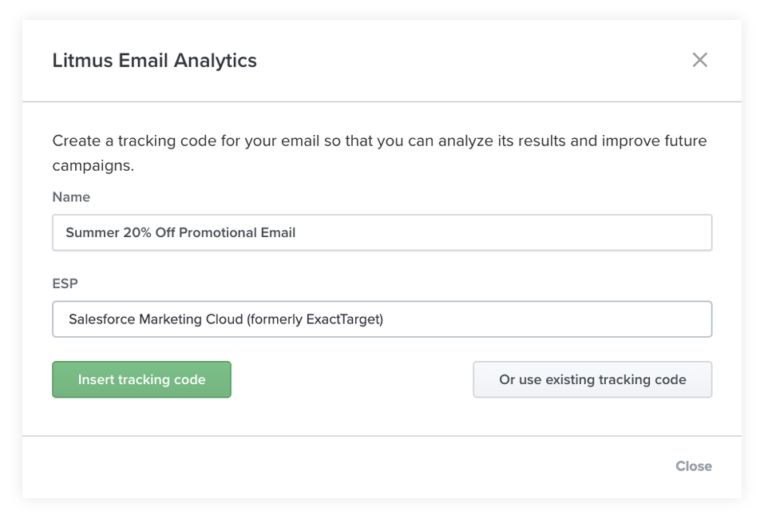
Task: Close the Email Analytics modal using the X
Action: click(699, 60)
